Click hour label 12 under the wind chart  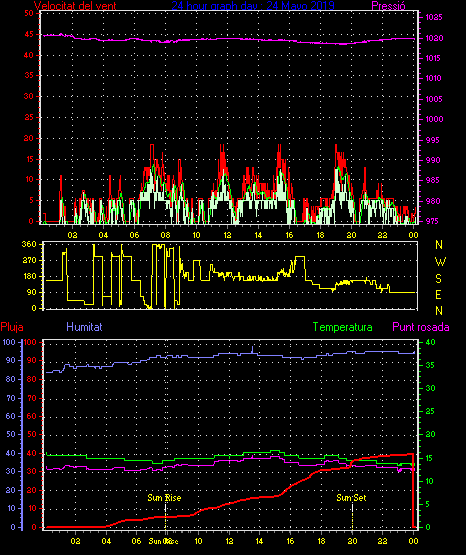point(227,235)
